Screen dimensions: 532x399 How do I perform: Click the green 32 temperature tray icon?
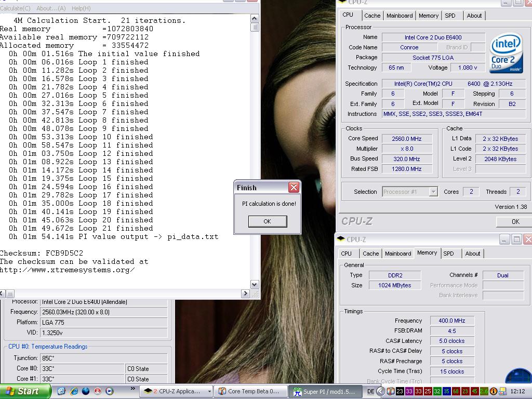[x=437, y=391]
